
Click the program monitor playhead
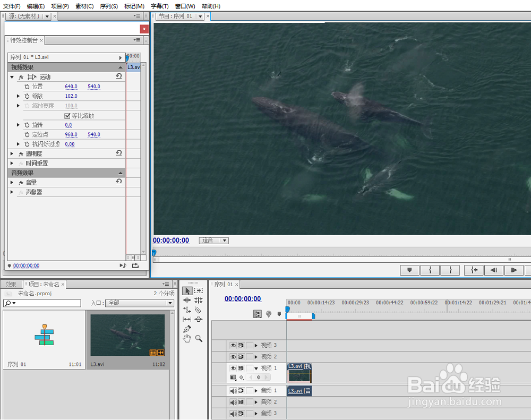(154, 253)
